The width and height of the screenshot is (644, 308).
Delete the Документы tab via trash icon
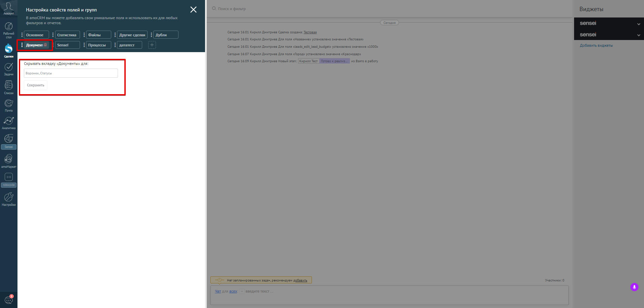tap(45, 45)
